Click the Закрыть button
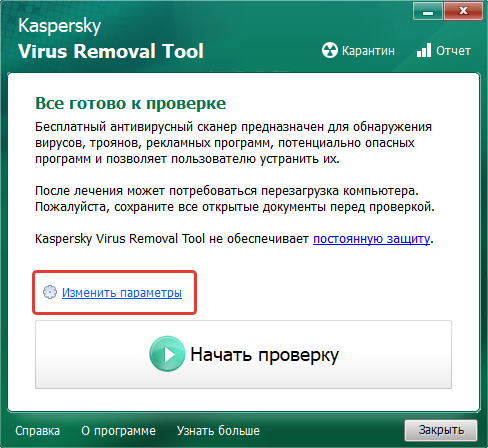The height and width of the screenshot is (448, 488). (441, 430)
